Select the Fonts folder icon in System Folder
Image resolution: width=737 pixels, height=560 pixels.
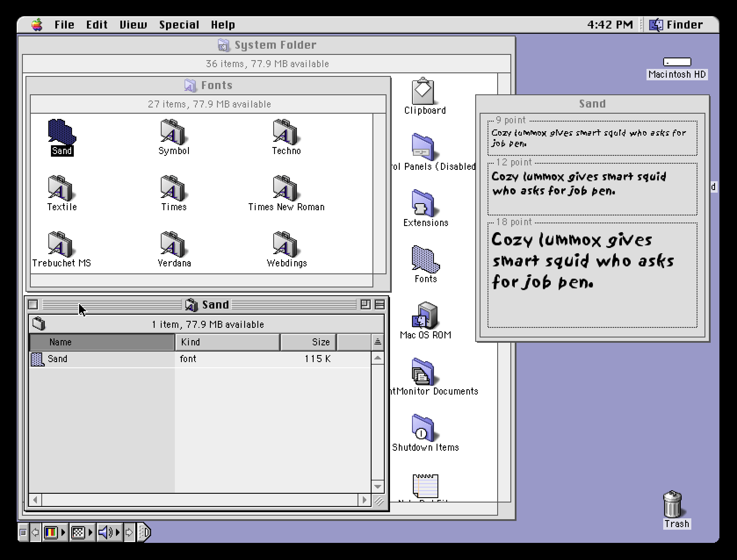point(425,259)
